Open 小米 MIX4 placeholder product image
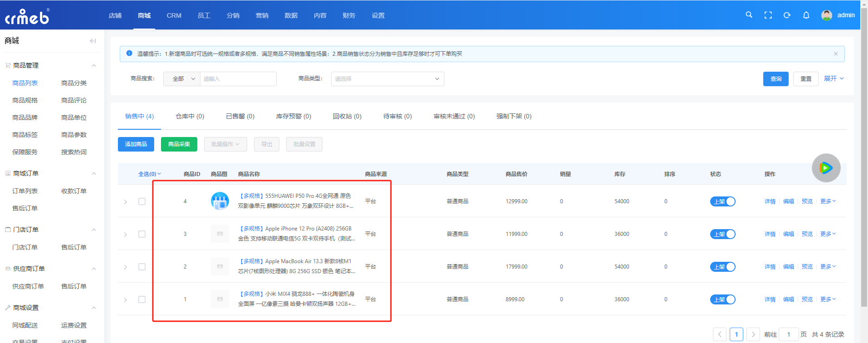Image resolution: width=868 pixels, height=343 pixels. 220,299
